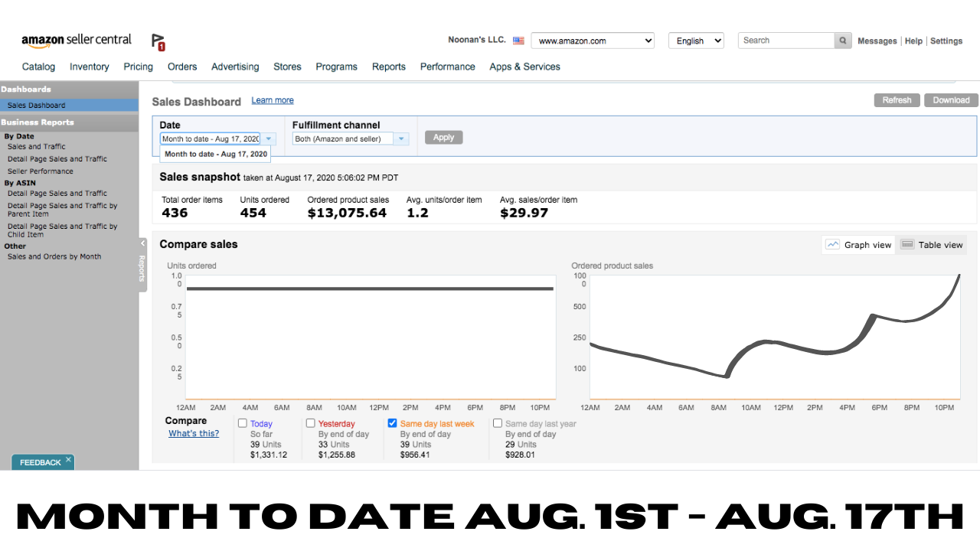
Task: Click the Yesterday label in Compare
Action: pyautogui.click(x=337, y=424)
